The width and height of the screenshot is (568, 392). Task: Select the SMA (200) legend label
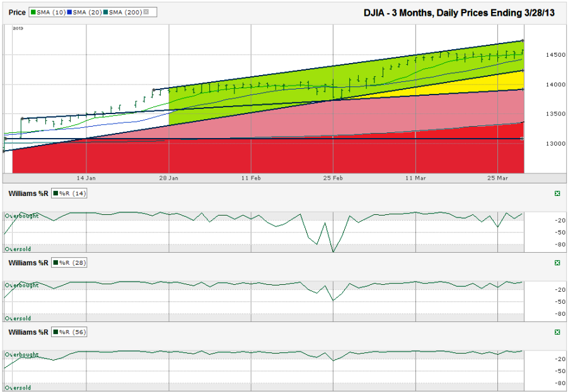(x=125, y=13)
